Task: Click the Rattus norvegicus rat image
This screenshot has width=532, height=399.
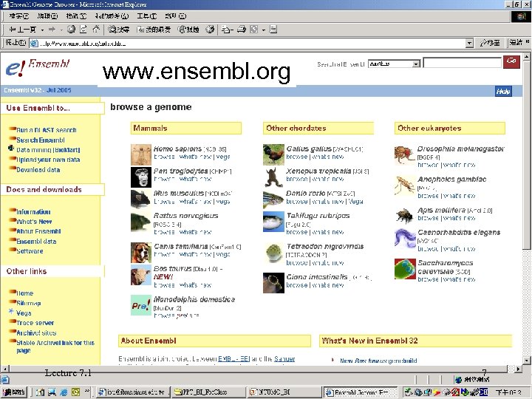Action: 141,223
